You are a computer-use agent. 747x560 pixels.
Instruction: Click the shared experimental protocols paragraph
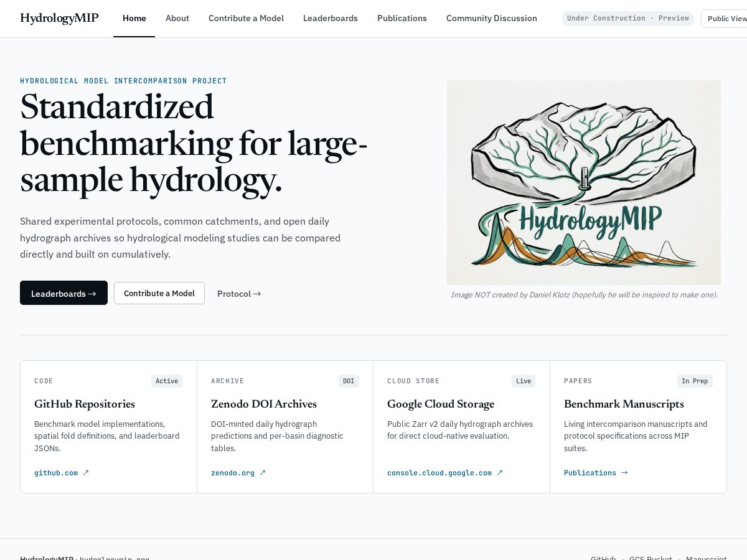pyautogui.click(x=181, y=238)
